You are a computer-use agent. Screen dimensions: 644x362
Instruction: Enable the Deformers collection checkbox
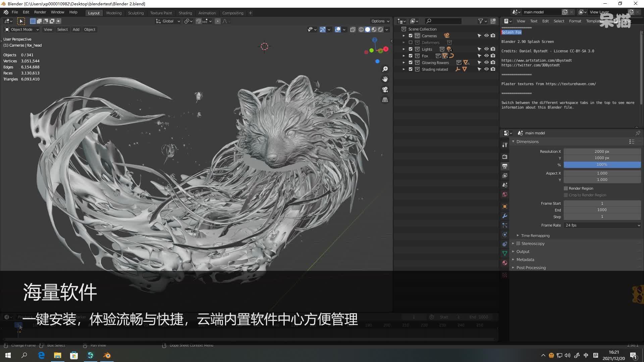[x=410, y=43]
